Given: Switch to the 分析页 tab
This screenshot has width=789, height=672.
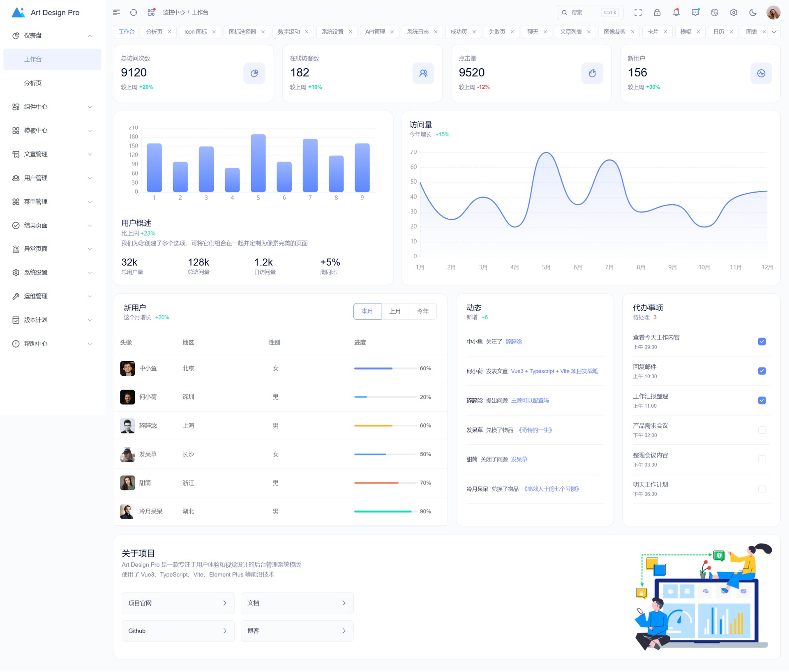Looking at the screenshot, I should 154,32.
